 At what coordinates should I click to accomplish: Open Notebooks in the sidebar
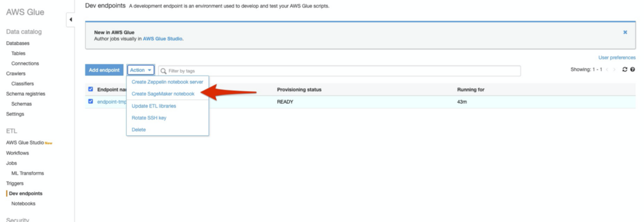pyautogui.click(x=23, y=204)
